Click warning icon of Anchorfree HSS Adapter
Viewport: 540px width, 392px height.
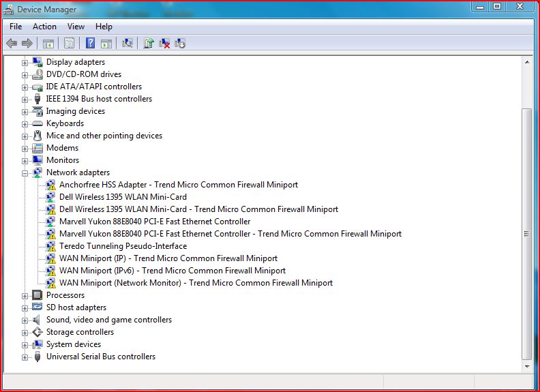pos(50,185)
